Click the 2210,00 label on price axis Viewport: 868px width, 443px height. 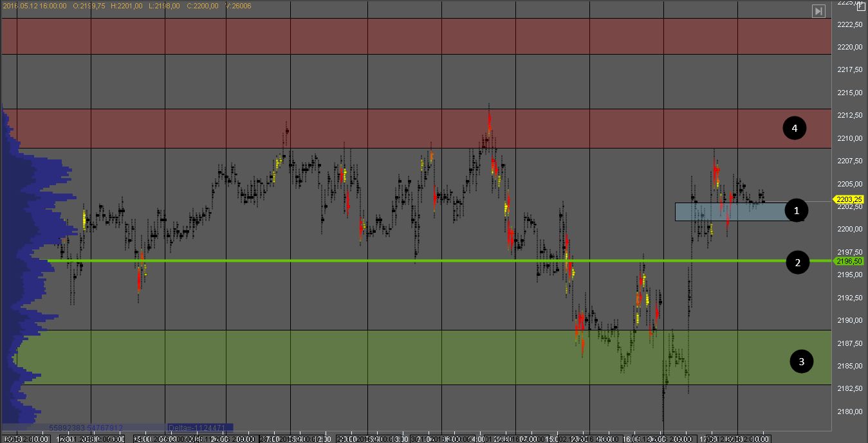[x=850, y=138]
